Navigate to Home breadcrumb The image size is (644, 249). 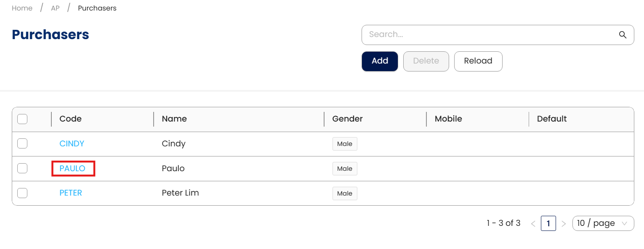22,8
